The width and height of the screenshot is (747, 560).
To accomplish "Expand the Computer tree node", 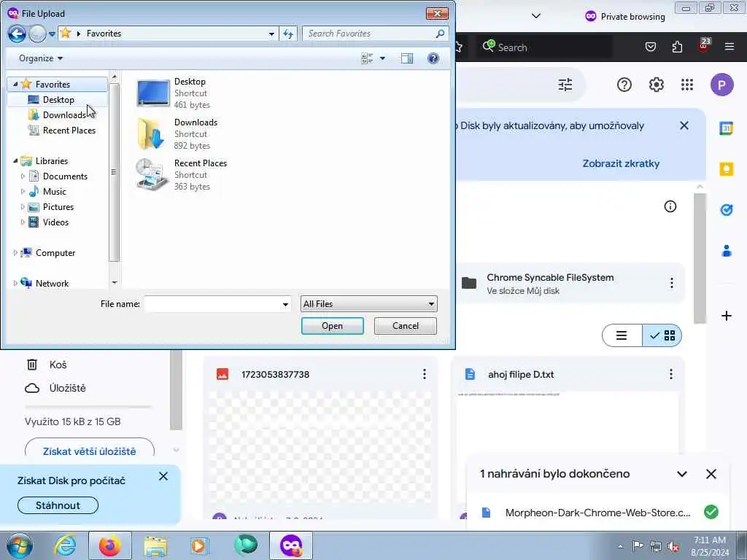I will [15, 253].
